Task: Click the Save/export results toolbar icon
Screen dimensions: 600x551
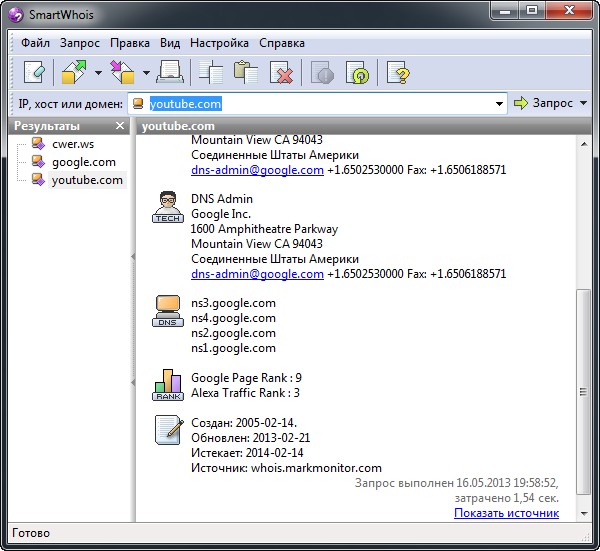Action: click(122, 72)
